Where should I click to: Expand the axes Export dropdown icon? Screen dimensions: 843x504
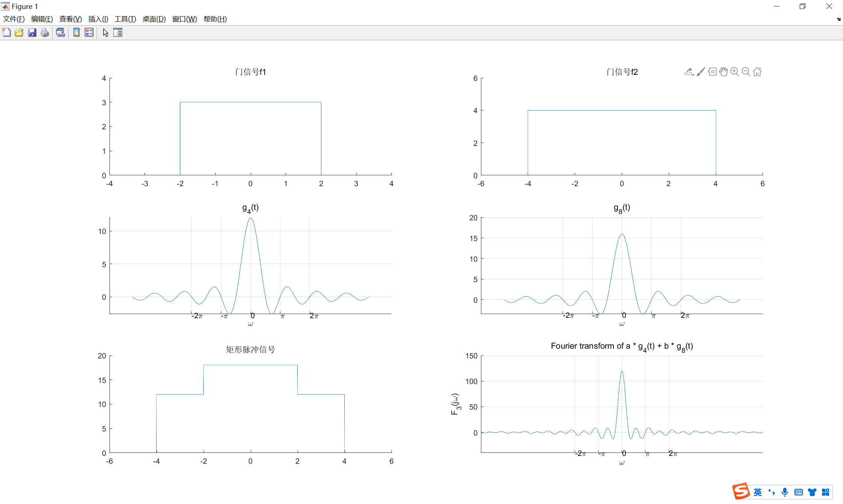(689, 71)
